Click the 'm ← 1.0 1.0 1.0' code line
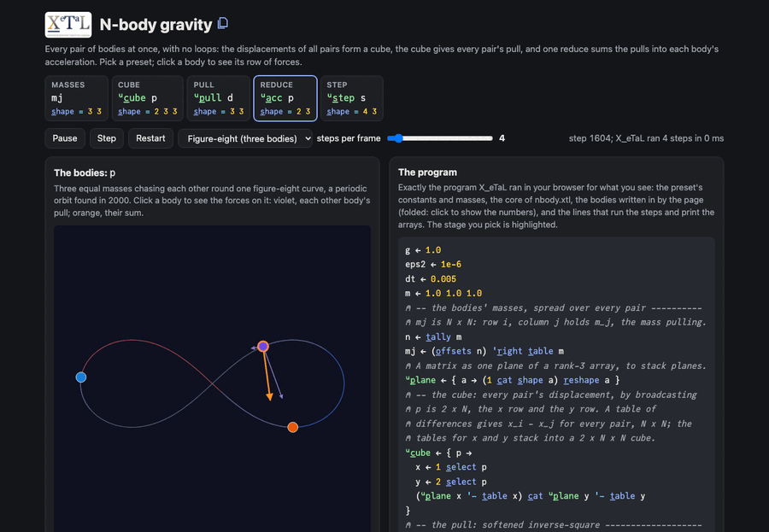 coord(443,293)
